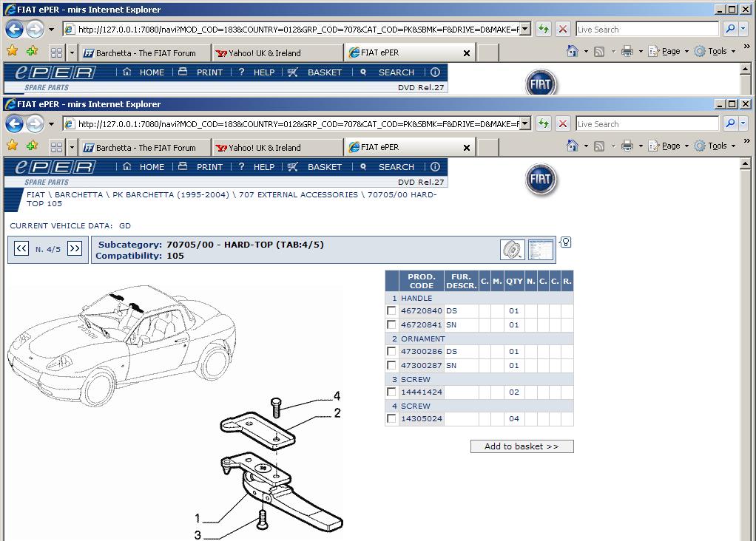Viewport: 756px width, 541px height.
Task: Tick checkbox for ornament 47300287 SN
Action: 391,365
